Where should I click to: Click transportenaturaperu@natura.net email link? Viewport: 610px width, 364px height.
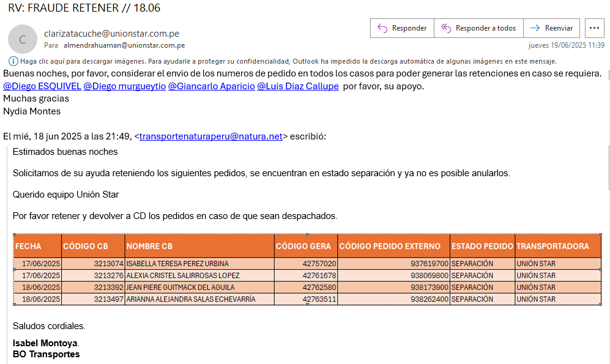coord(210,137)
